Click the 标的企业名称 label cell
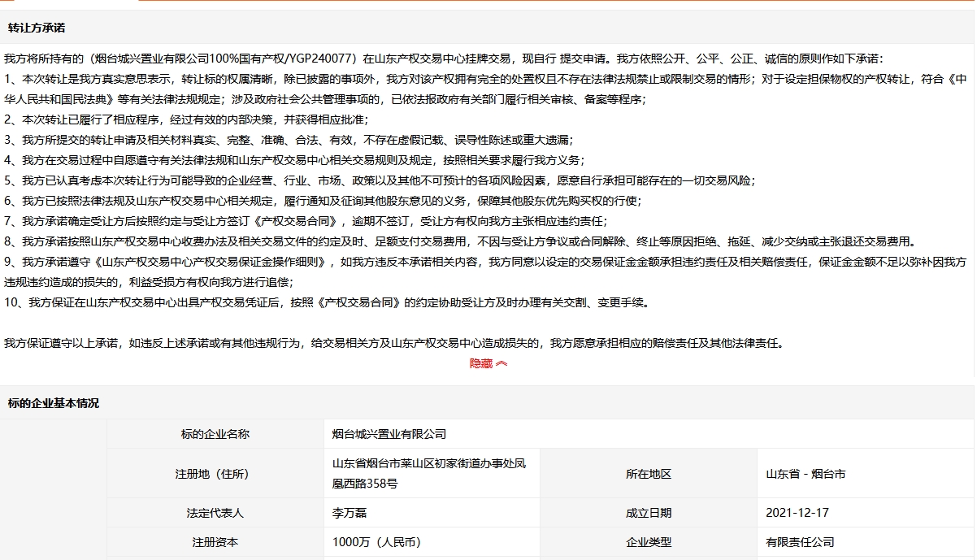Viewport: 977px width, 560px height. click(215, 434)
